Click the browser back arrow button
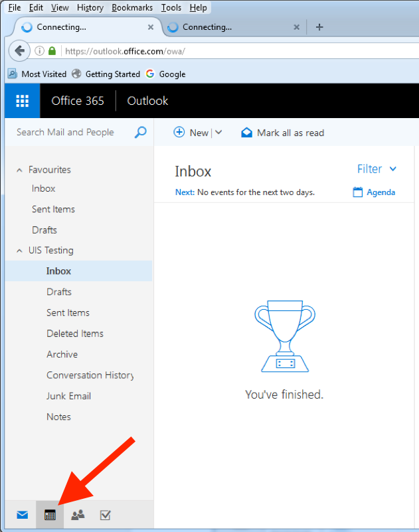This screenshot has height=532, width=419. (x=20, y=51)
